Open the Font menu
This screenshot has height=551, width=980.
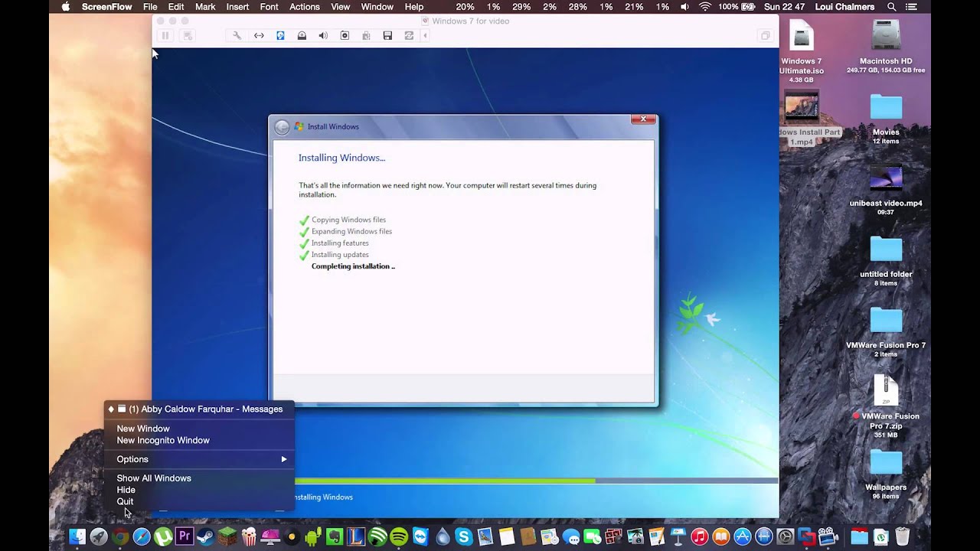(x=269, y=7)
